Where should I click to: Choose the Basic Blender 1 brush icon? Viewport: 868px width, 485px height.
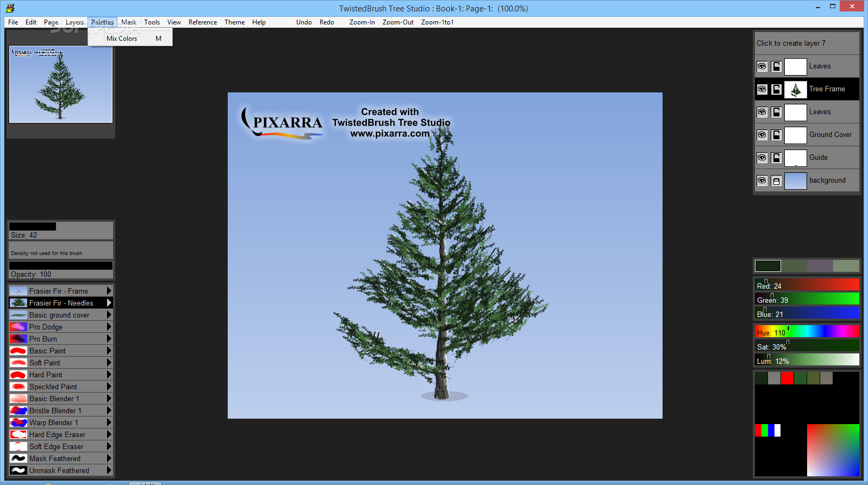click(x=18, y=399)
